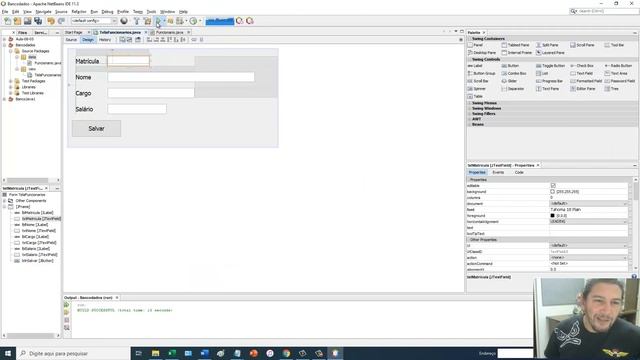Click the Matrícula text field in designer
This screenshot has height=360, width=640.
point(129,61)
